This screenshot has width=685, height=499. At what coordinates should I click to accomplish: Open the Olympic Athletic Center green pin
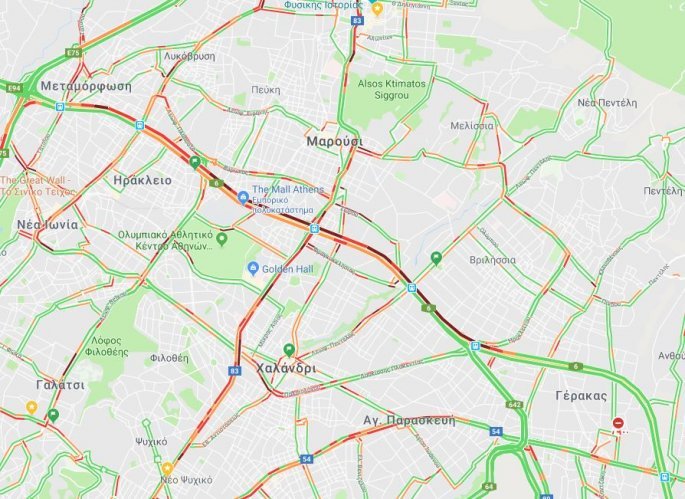click(x=222, y=239)
